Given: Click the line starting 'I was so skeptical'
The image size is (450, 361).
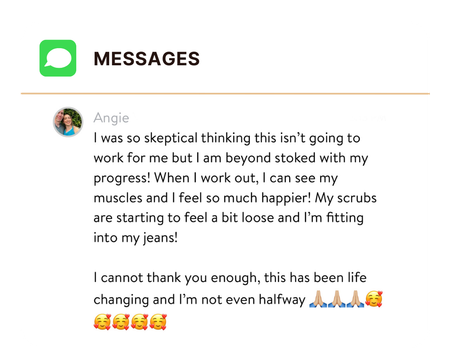Looking at the screenshot, I should [x=227, y=138].
